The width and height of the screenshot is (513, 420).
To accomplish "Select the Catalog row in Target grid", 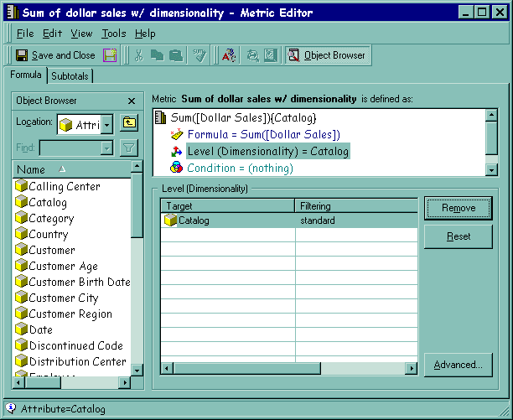I will (193, 220).
